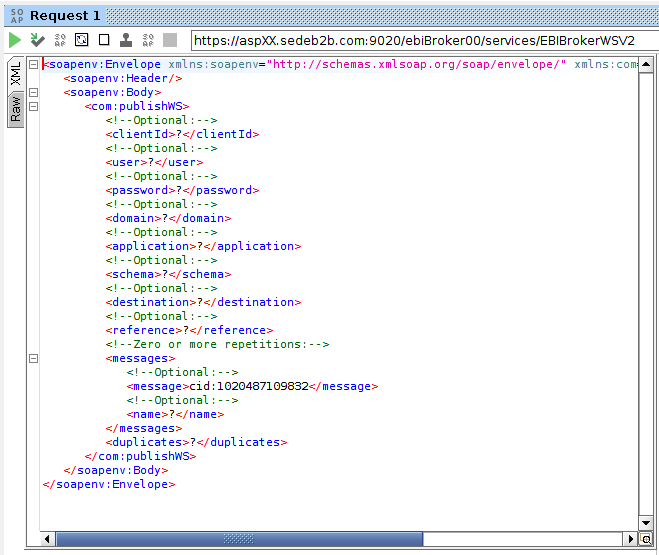This screenshot has width=659, height=555.
Task: Click the gray cancel request square icon
Action: pyautogui.click(x=170, y=40)
